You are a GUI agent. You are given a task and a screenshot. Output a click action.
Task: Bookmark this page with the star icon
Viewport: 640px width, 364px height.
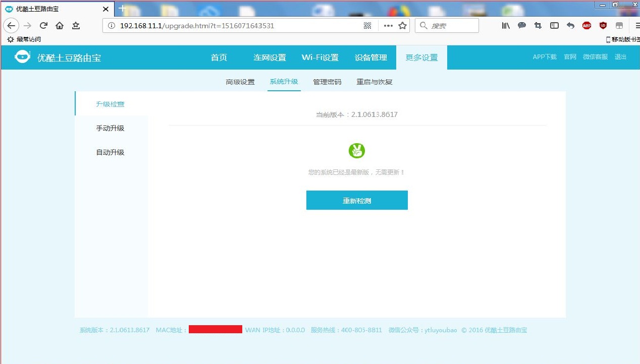pyautogui.click(x=402, y=26)
